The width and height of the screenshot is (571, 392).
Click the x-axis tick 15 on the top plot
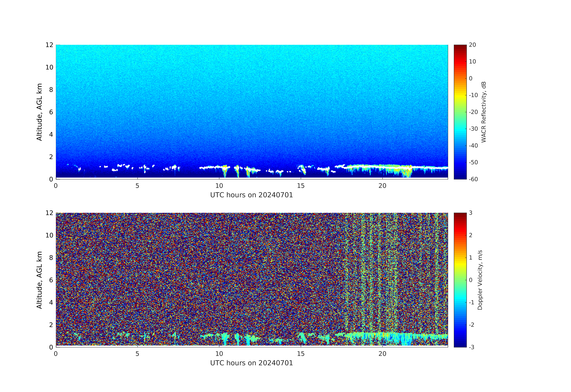tap(301, 186)
